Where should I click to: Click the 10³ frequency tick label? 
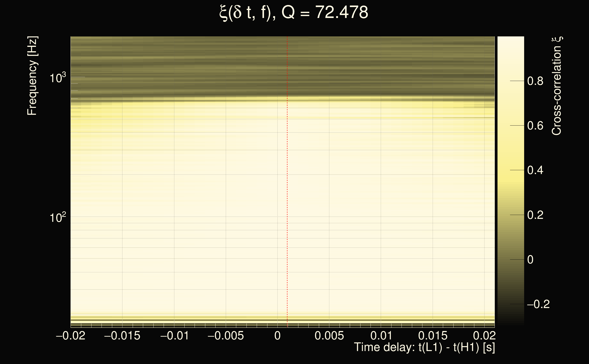58,78
